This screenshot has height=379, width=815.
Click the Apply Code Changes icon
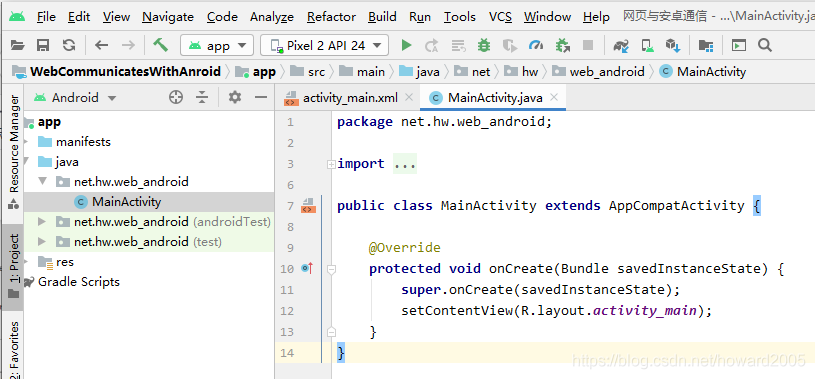pos(457,46)
